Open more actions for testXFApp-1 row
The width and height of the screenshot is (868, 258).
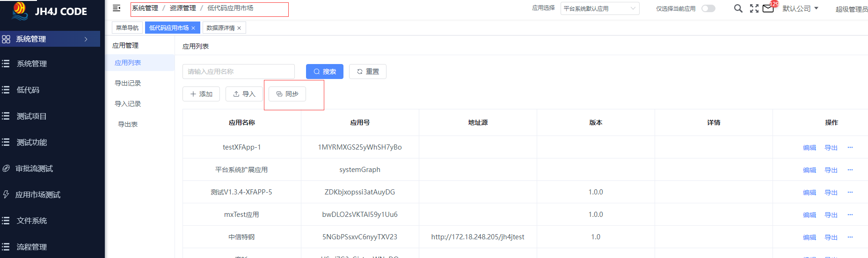click(x=850, y=147)
